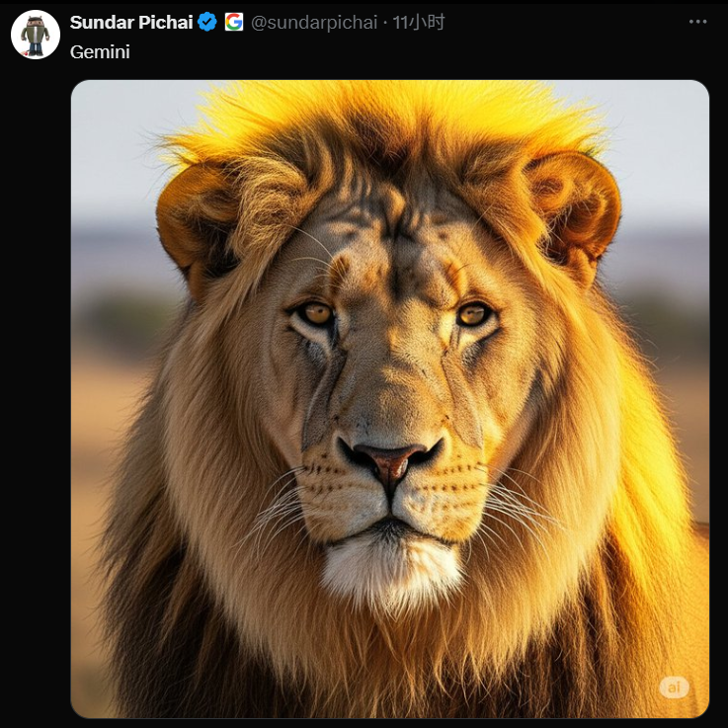Viewport: 728px width, 728px height.
Task: Select the "Gemini" tweet text
Action: [x=100, y=52]
